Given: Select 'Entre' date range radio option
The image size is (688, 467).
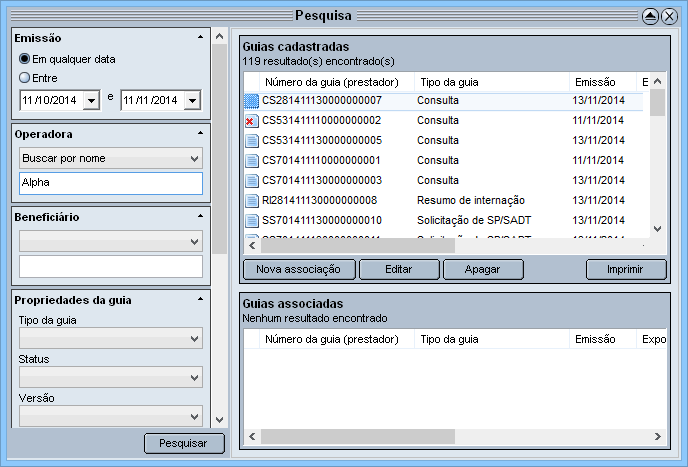Looking at the screenshot, I should coord(25,77).
